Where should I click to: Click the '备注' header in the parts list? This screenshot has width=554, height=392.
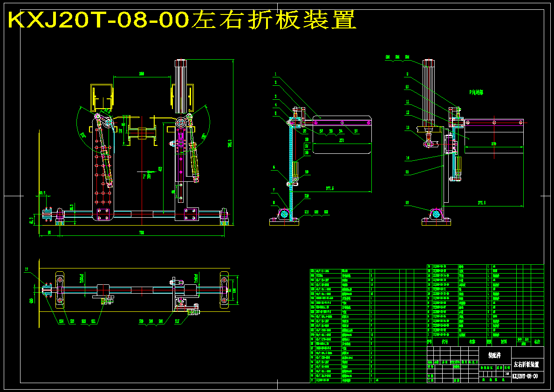click(537, 342)
